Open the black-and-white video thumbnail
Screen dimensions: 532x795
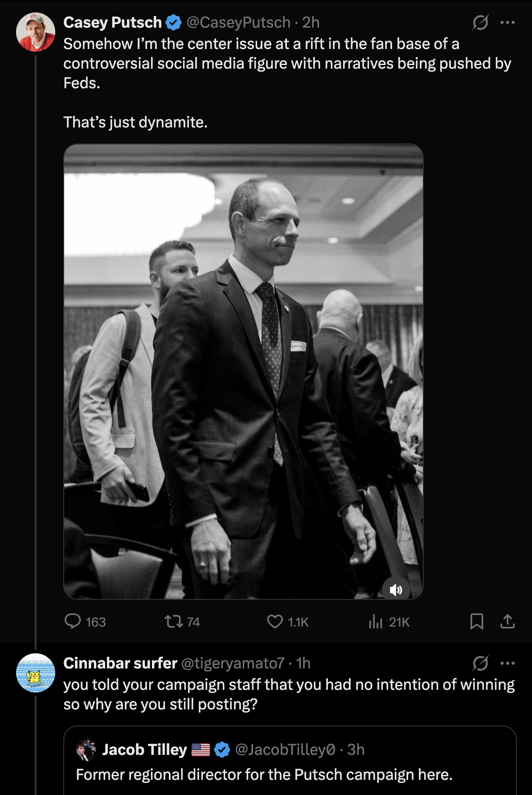(243, 372)
